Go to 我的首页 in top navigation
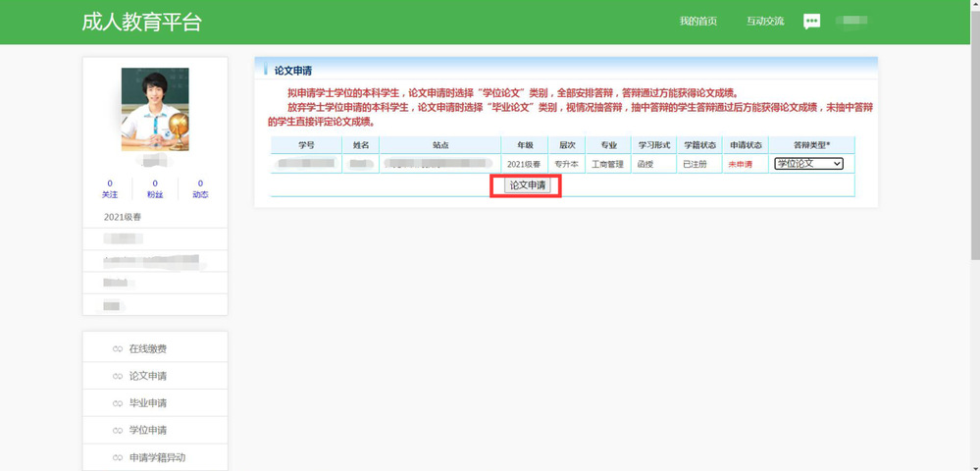Image resolution: width=980 pixels, height=471 pixels. coord(698,22)
